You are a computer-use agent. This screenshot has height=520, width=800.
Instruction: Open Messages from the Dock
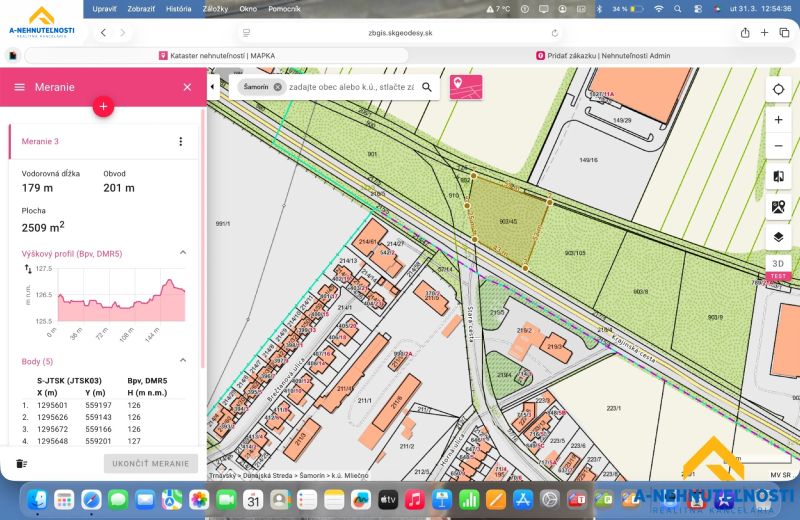[118, 500]
